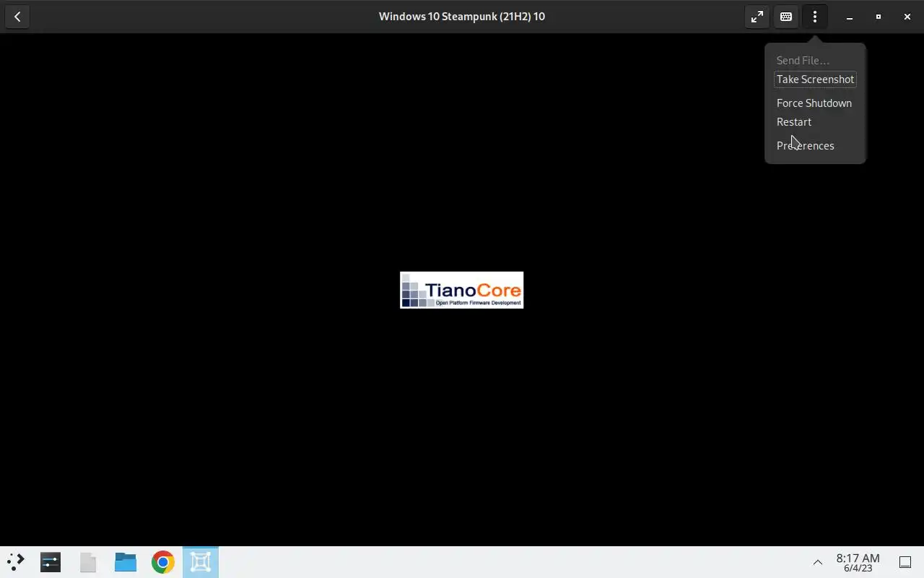Close the Boxes window
Screen dimensions: 924x578
[x=907, y=17]
